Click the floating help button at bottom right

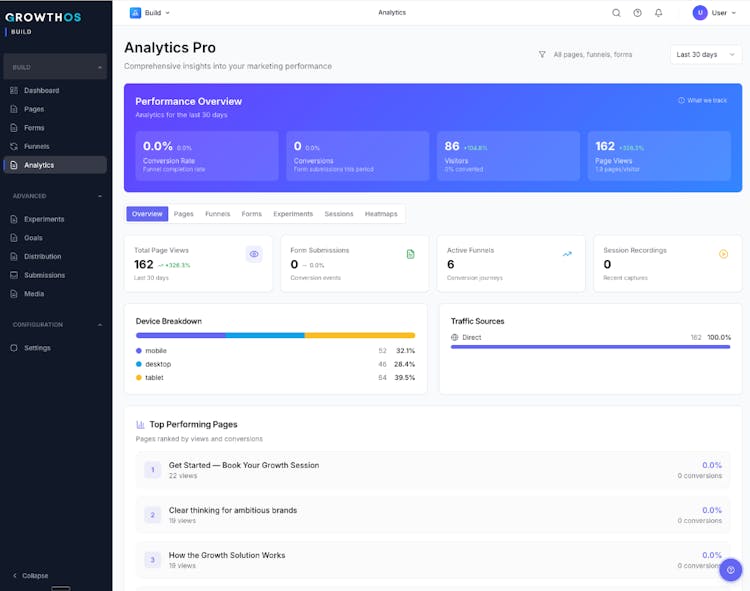730,570
